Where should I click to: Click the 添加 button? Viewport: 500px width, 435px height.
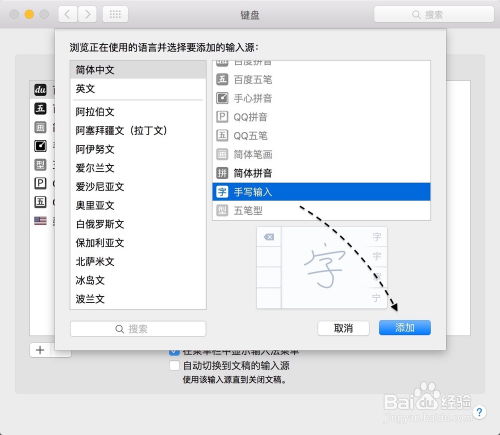(x=405, y=328)
